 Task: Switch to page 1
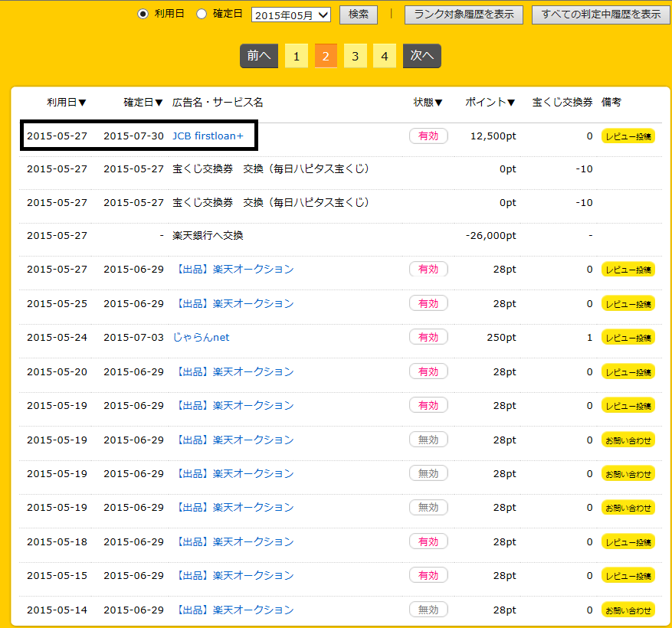click(297, 56)
